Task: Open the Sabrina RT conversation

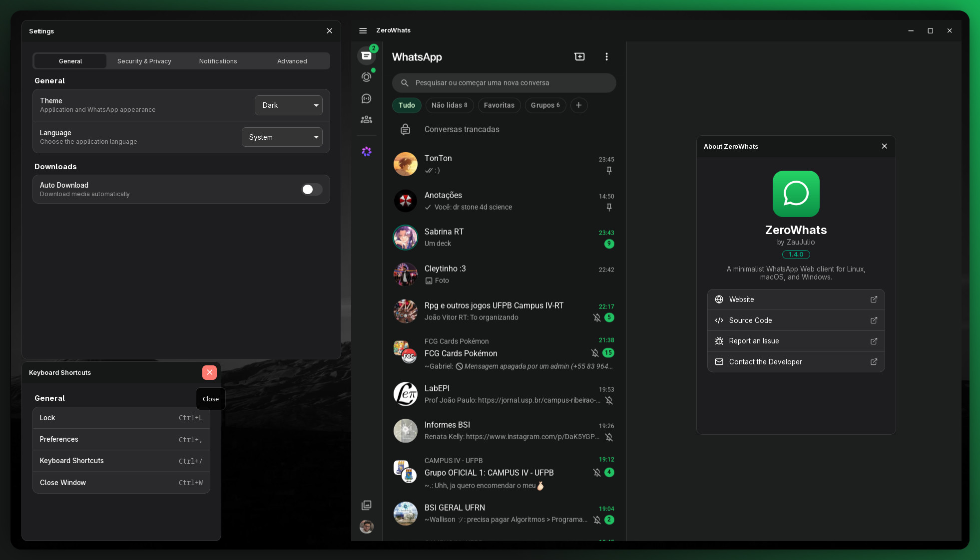Action: click(504, 238)
